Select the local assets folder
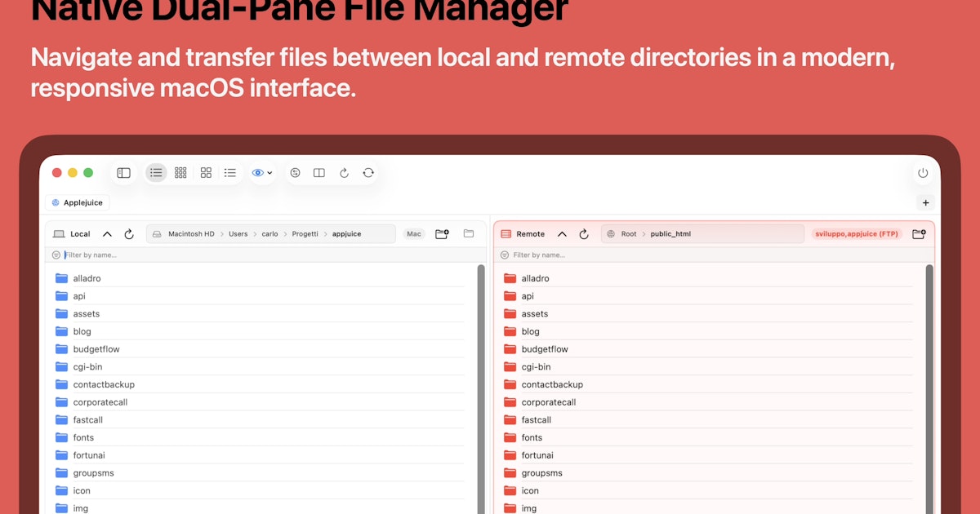Image resolution: width=980 pixels, height=514 pixels. (x=260, y=314)
